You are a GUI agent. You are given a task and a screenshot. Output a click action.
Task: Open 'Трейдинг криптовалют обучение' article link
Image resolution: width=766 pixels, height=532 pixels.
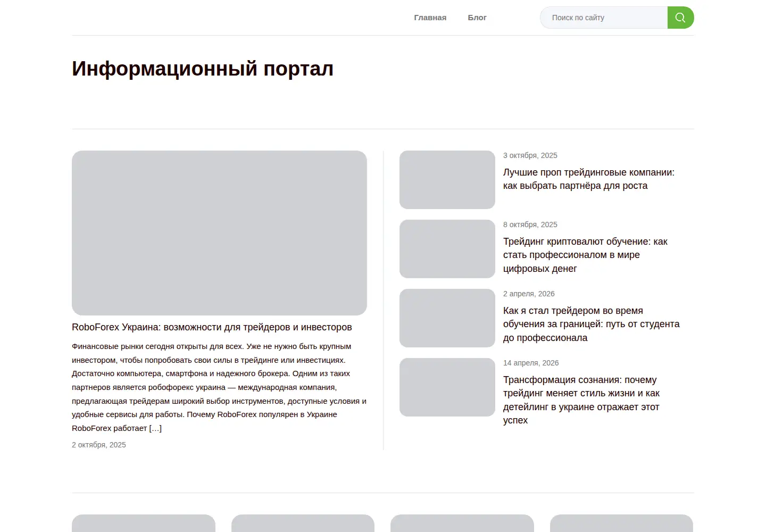tap(585, 255)
